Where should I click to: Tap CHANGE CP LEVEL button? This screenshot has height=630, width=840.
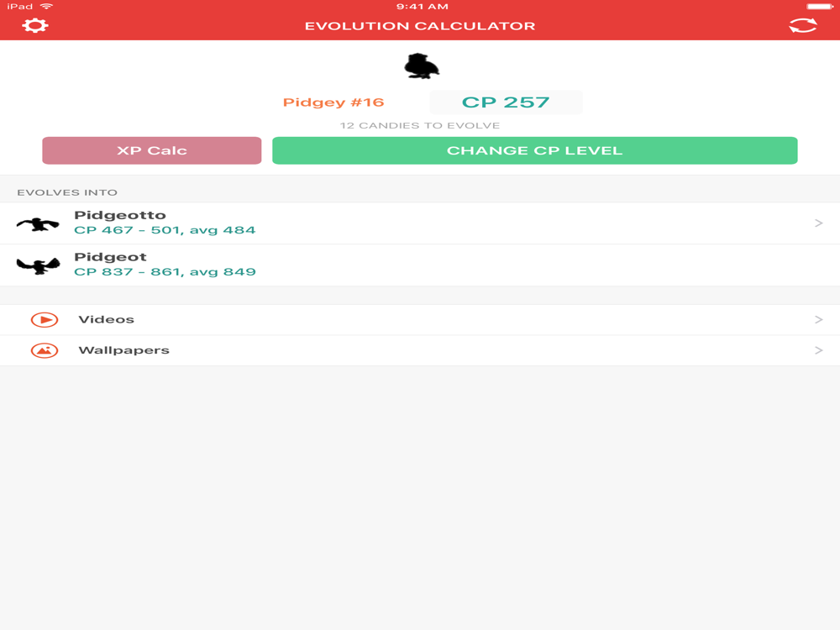pos(534,150)
